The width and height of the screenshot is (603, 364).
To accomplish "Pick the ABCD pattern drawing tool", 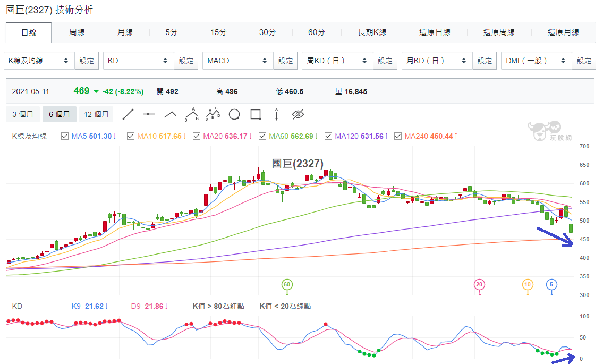I will click(x=213, y=114).
